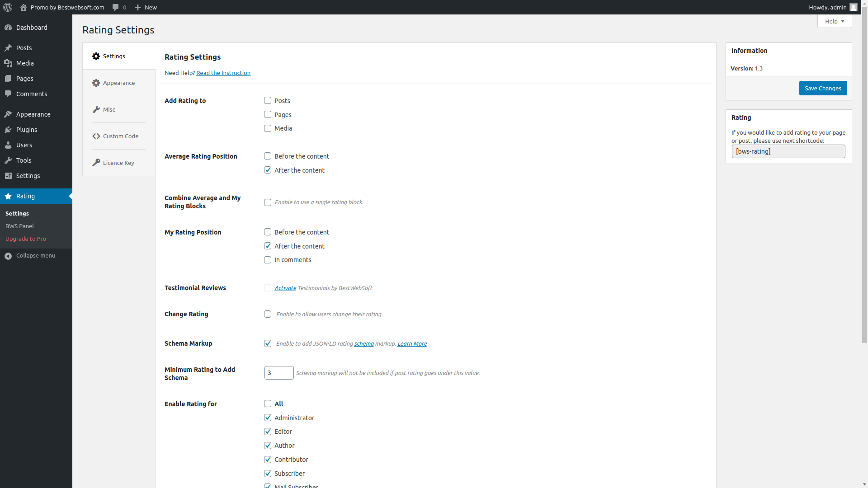Check the Pages checkbox under Add Rating to
This screenshot has width=868, height=488.
click(268, 114)
